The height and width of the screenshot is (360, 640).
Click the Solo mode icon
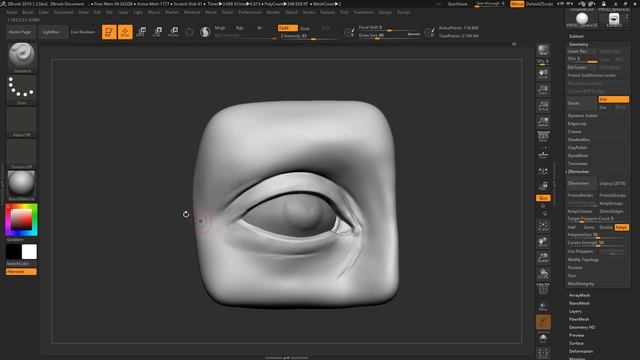[x=543, y=338]
